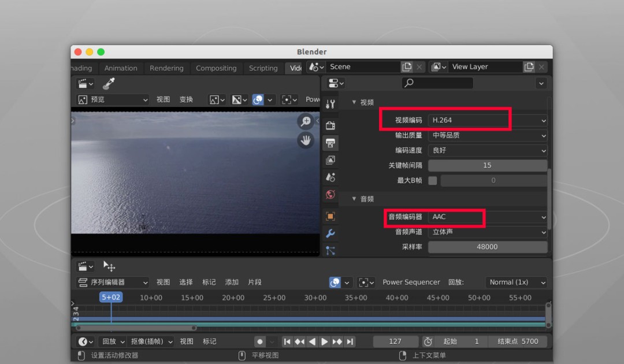Viewport: 624px width, 364px height.
Task: Open the 音频编码器 AAC dropdown
Action: point(488,217)
